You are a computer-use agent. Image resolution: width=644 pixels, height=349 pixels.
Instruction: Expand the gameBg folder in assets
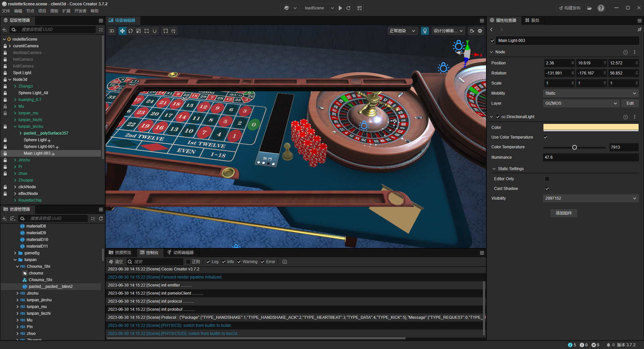click(x=15, y=253)
